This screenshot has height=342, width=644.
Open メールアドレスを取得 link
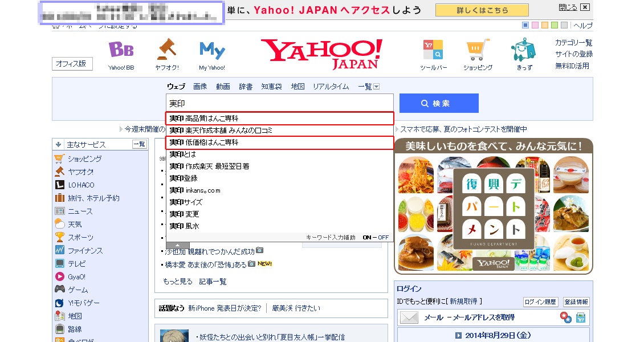click(484, 317)
